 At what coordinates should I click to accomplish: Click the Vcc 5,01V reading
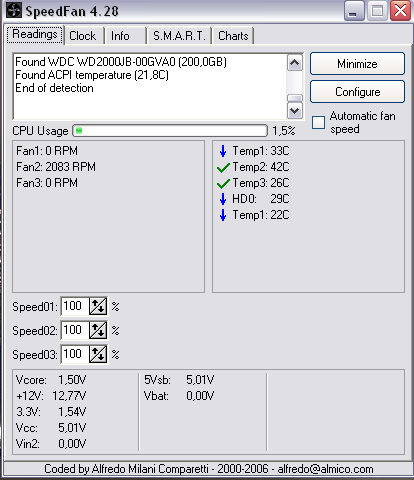click(x=51, y=428)
